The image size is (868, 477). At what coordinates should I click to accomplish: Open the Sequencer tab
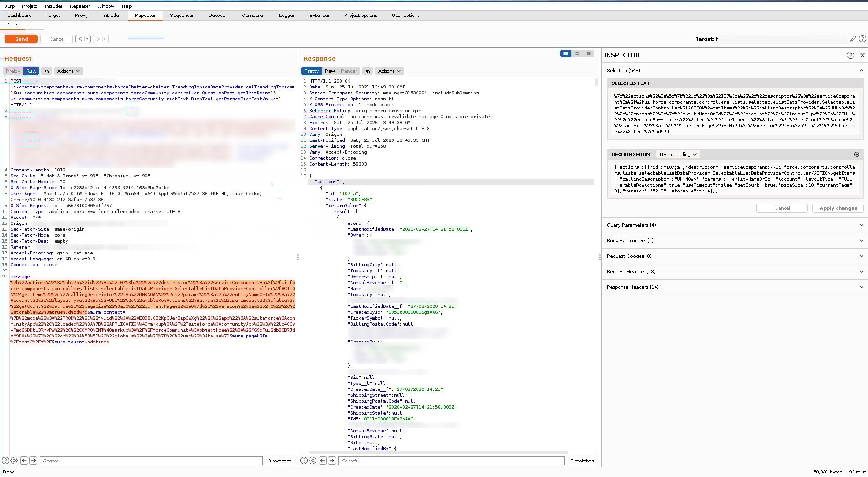click(x=182, y=16)
